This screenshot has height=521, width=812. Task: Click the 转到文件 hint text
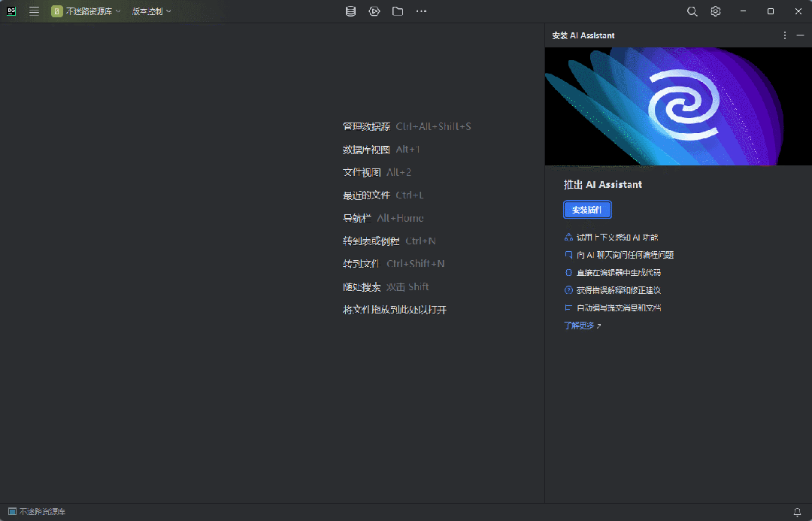point(362,264)
